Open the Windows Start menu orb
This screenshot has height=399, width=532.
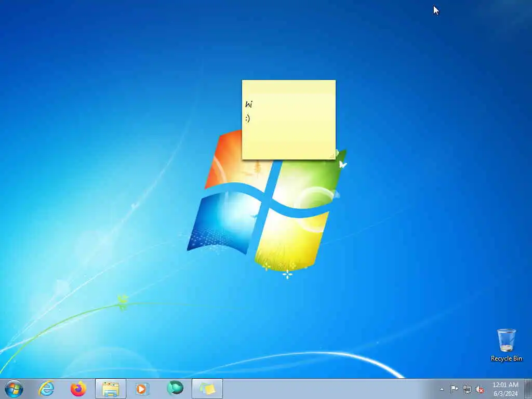[14, 389]
